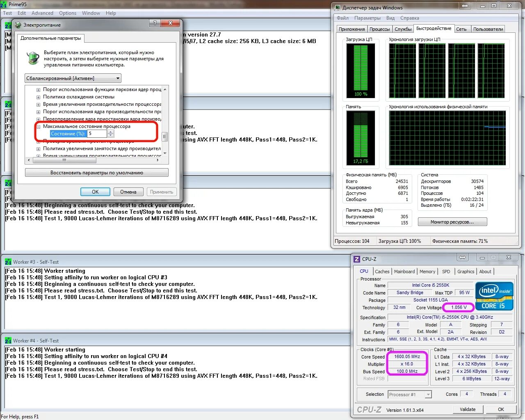Image resolution: width=525 pixels, height=420 pixels.
Task: Switch to Быстродействие tab in Task Manager
Action: coord(434,29)
